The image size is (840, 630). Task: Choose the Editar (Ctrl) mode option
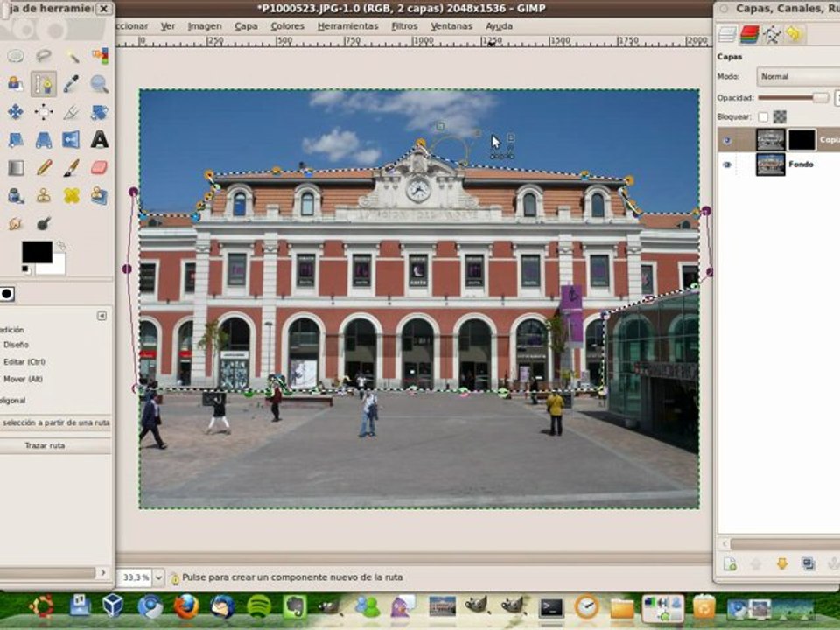24,362
